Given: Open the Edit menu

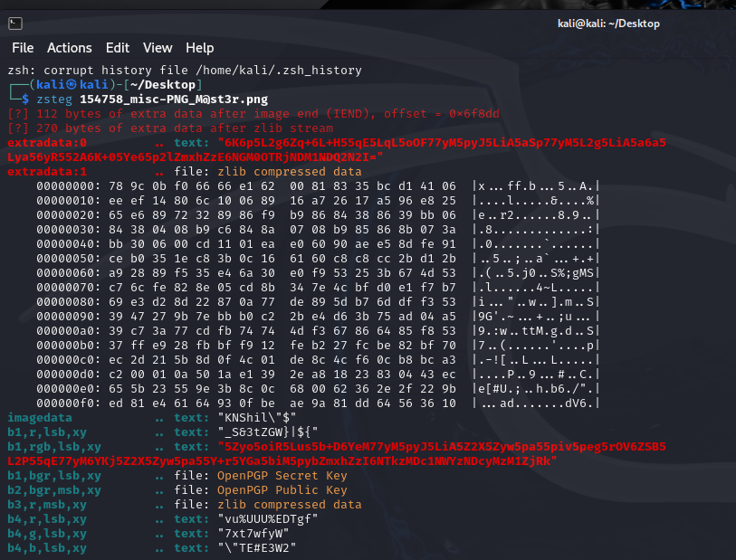Looking at the screenshot, I should pyautogui.click(x=118, y=47).
